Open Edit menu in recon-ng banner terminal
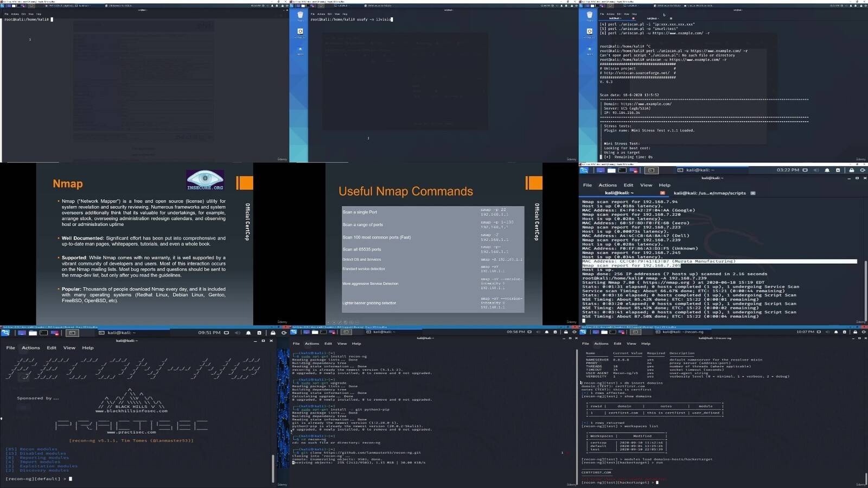The width and height of the screenshot is (868, 488). tap(52, 348)
